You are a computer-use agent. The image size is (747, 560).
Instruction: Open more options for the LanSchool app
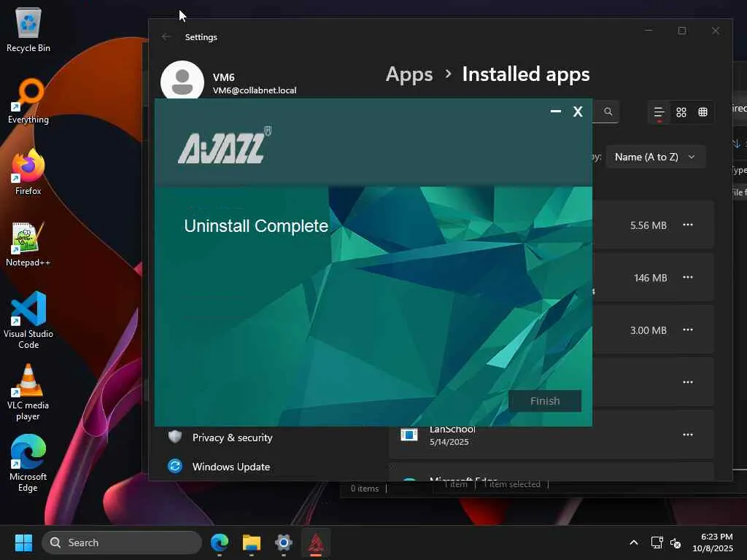point(687,435)
